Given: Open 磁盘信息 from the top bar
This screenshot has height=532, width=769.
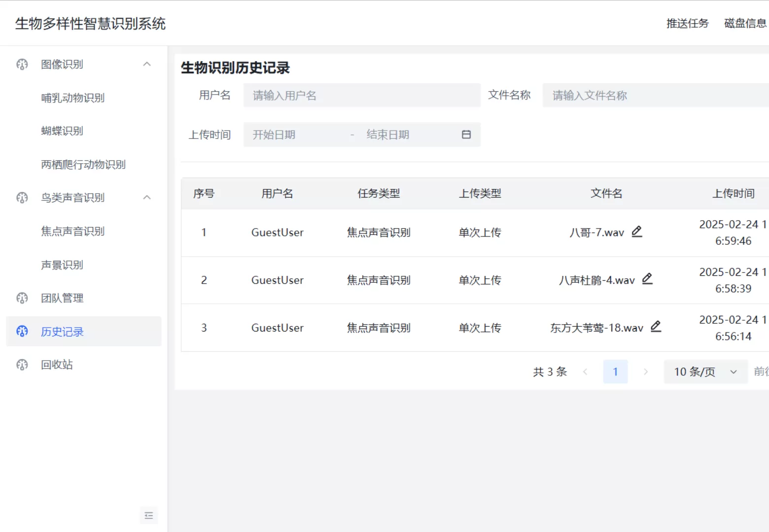Looking at the screenshot, I should click(x=745, y=23).
